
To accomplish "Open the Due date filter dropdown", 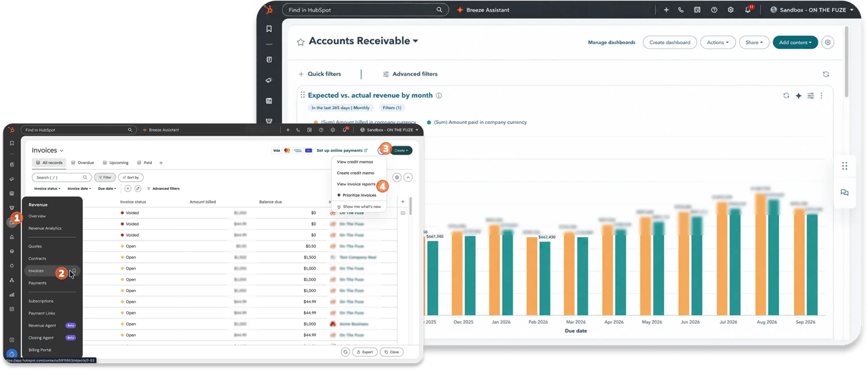I will tap(107, 188).
